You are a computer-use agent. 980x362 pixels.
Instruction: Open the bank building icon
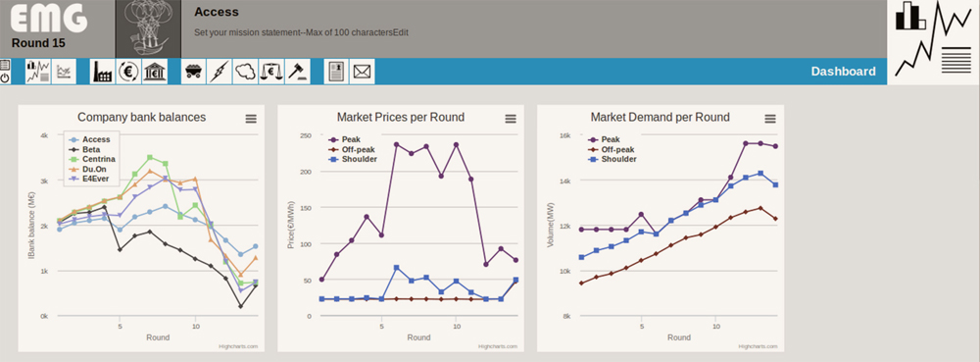pyautogui.click(x=155, y=72)
